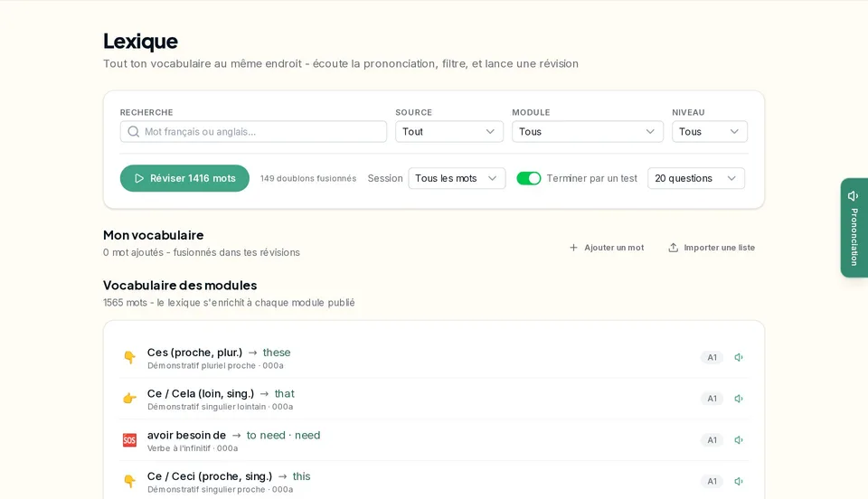Expand the Session Tous les mots selector
868x499 pixels.
coord(457,178)
